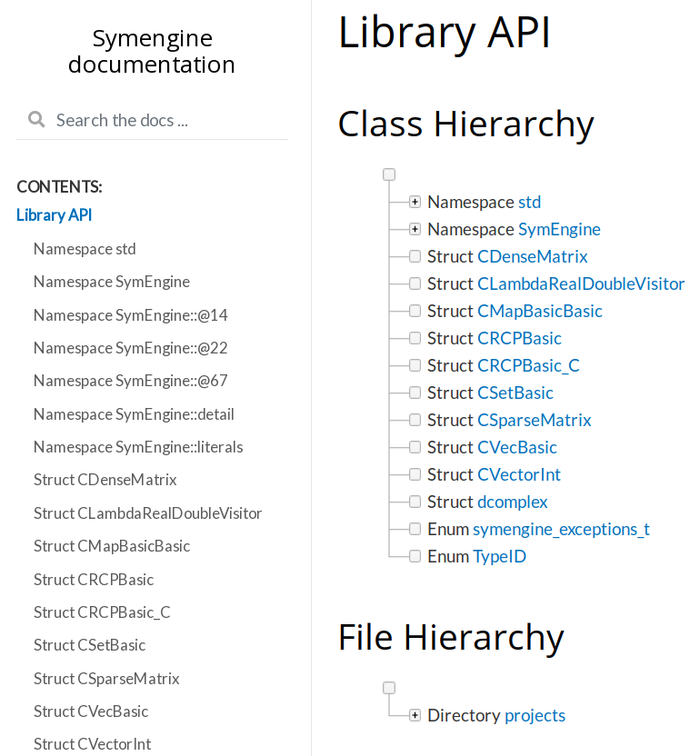Open Struct CLambdaRealDoubleVisitor sidebar entry
The width and height of the screenshot is (700, 756).
coord(147,513)
